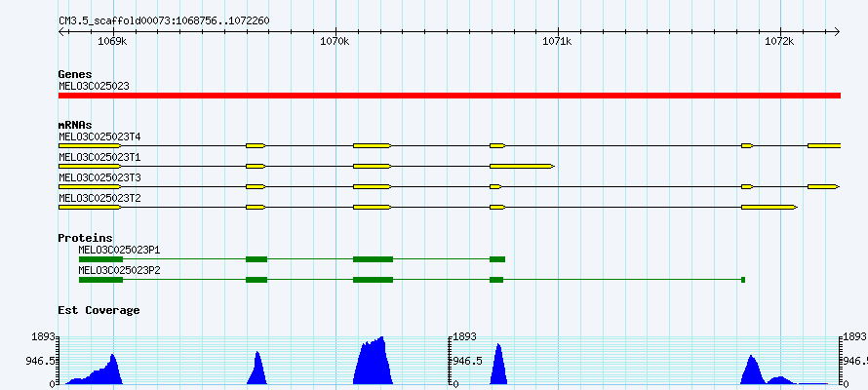Select the MELO3C025023T2 transcript label
Image resolution: width=868 pixels, height=390 pixels.
[x=99, y=198]
